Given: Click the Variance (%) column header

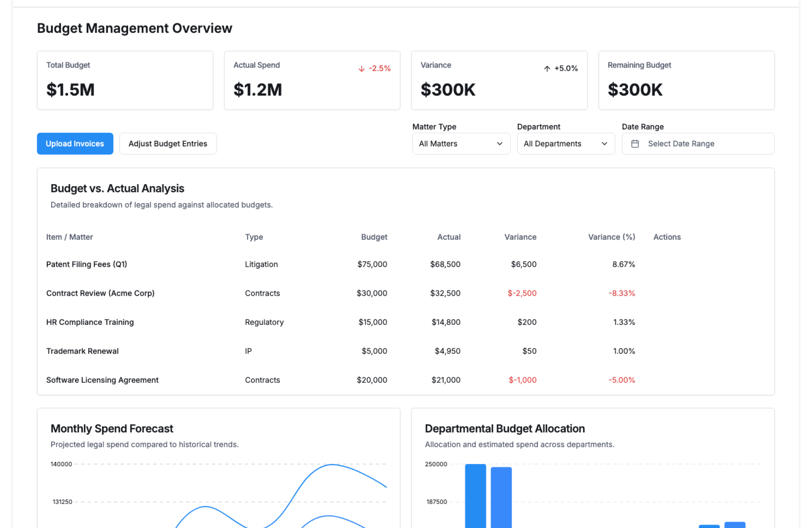Looking at the screenshot, I should tap(611, 237).
